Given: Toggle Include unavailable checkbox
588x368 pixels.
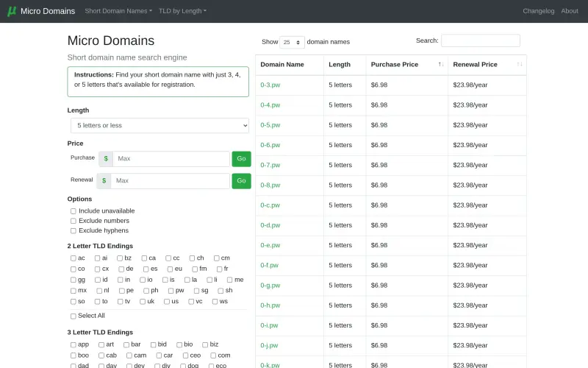Looking at the screenshot, I should pyautogui.click(x=73, y=211).
